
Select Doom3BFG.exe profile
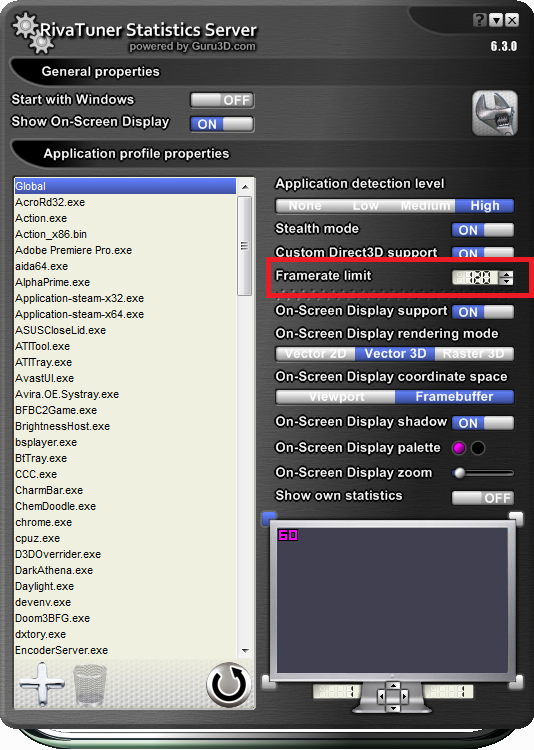point(125,618)
